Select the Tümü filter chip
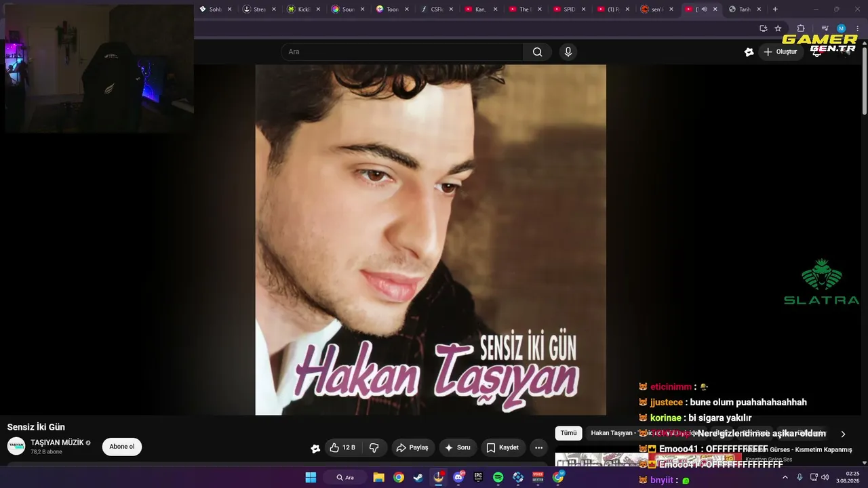This screenshot has height=488, width=868. (x=568, y=433)
